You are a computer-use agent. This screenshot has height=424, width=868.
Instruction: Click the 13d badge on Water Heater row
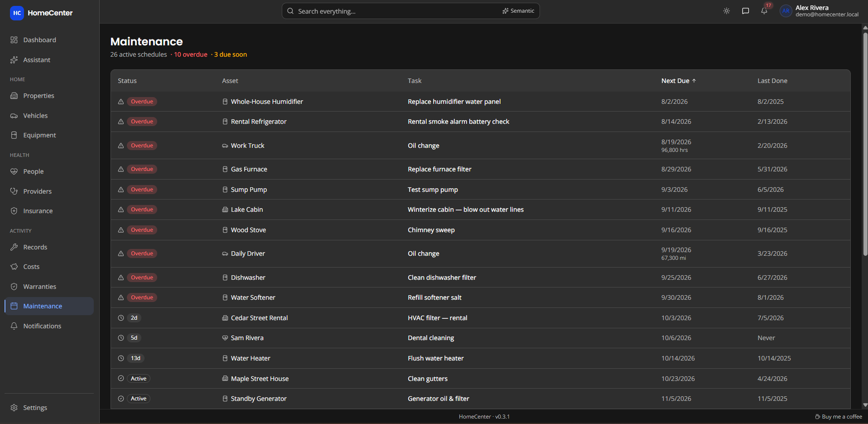(x=135, y=358)
